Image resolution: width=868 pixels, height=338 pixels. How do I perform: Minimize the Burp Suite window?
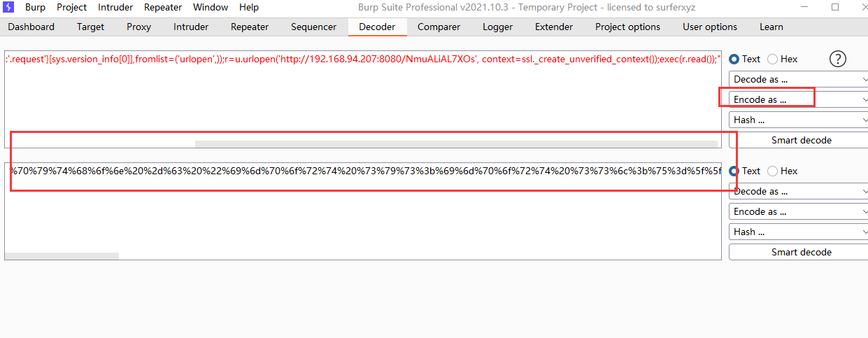tap(805, 7)
